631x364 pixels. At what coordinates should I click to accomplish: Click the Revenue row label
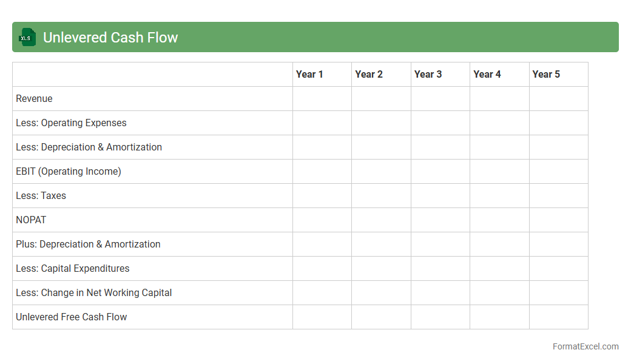34,99
